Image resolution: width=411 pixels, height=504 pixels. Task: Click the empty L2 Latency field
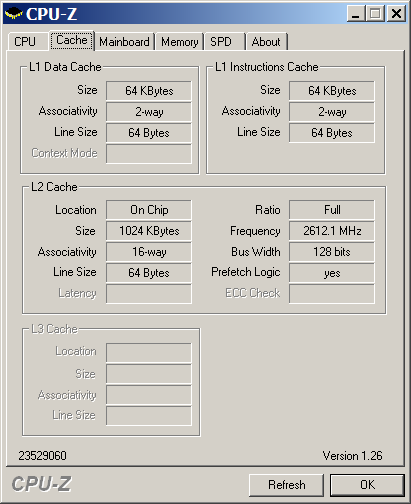(x=149, y=294)
